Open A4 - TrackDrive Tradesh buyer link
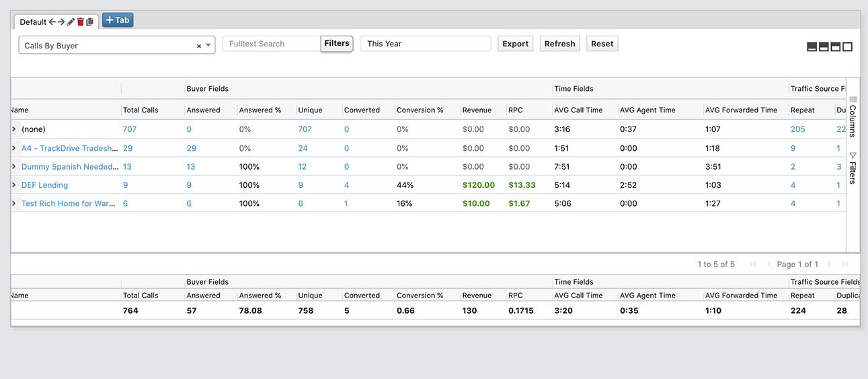 click(x=70, y=148)
